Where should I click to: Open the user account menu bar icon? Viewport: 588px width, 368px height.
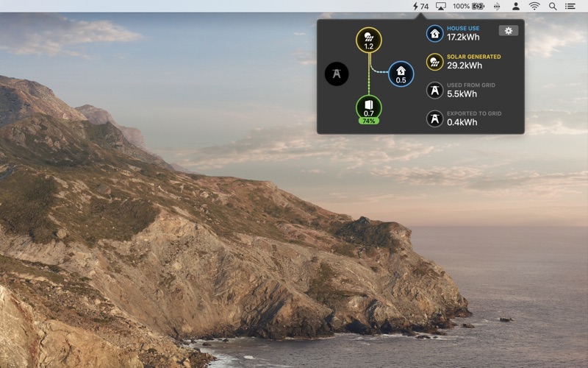(x=516, y=6)
